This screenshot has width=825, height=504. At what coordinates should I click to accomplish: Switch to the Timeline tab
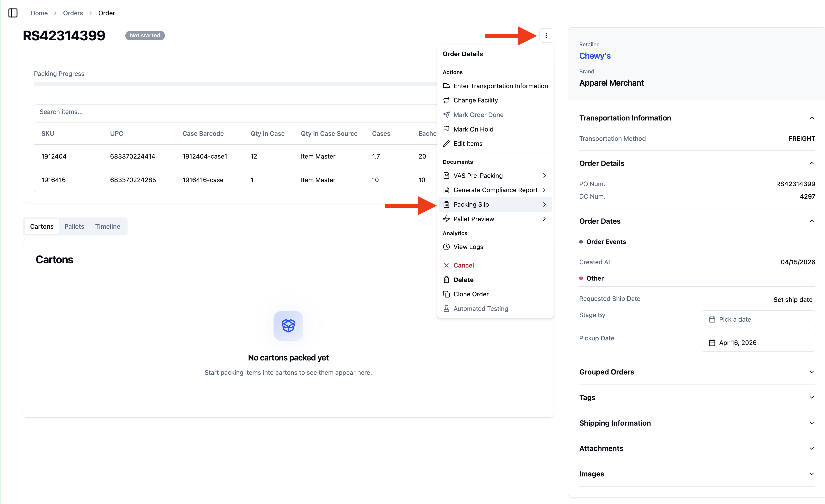point(108,226)
